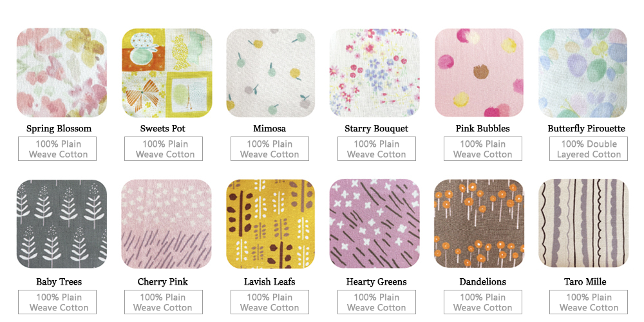
Task: Click the Plain Weave Cotton box under Mimosa
Action: [x=269, y=149]
